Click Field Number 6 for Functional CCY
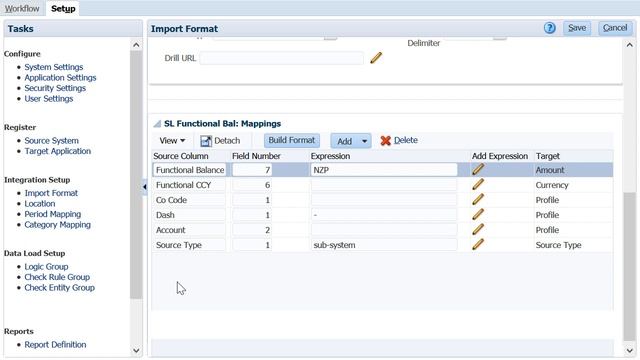640x360 pixels. pos(252,185)
